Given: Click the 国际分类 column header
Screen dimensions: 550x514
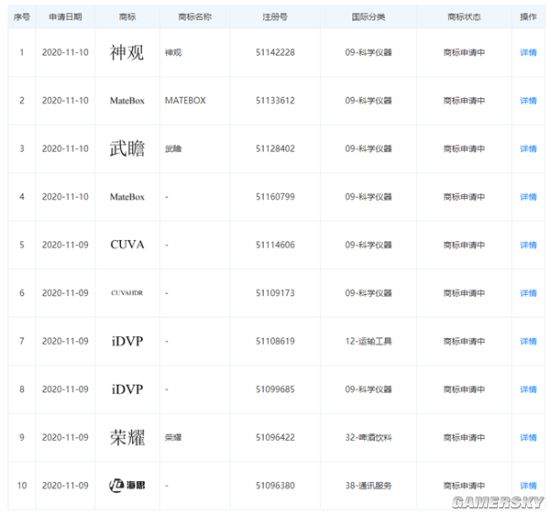Looking at the screenshot, I should pyautogui.click(x=368, y=17).
